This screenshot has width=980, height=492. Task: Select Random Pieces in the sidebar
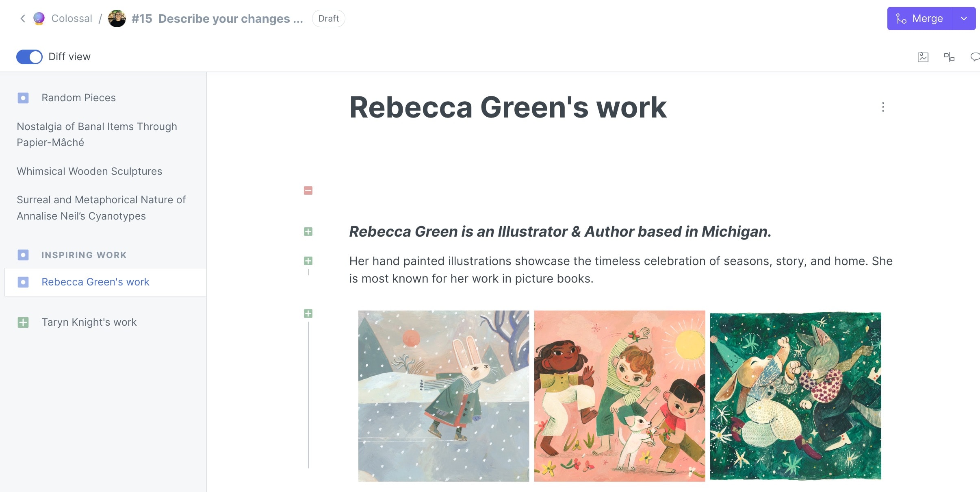click(x=78, y=98)
